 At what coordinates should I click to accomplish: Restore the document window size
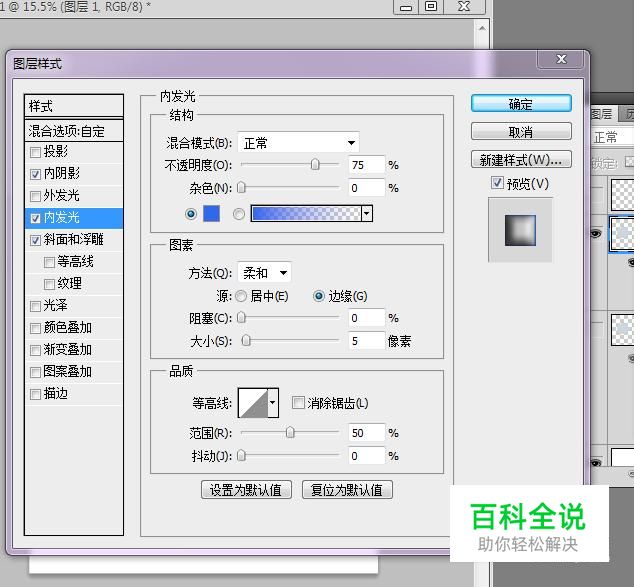coord(431,6)
